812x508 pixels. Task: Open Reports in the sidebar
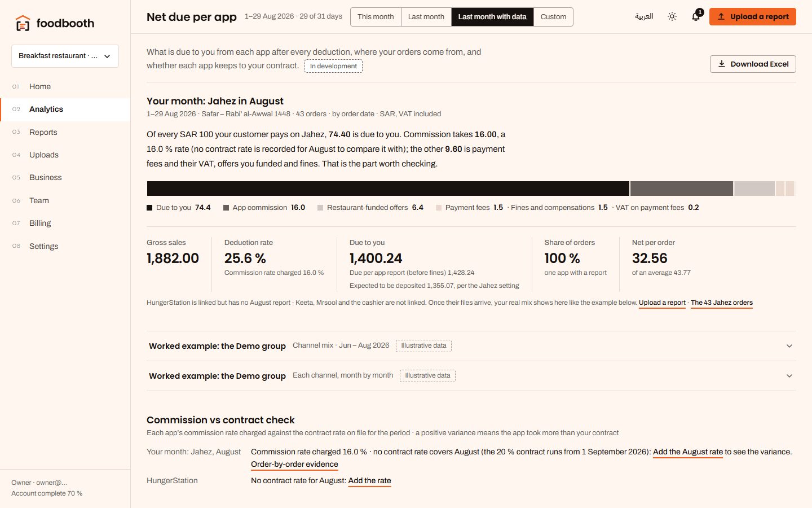65,132
